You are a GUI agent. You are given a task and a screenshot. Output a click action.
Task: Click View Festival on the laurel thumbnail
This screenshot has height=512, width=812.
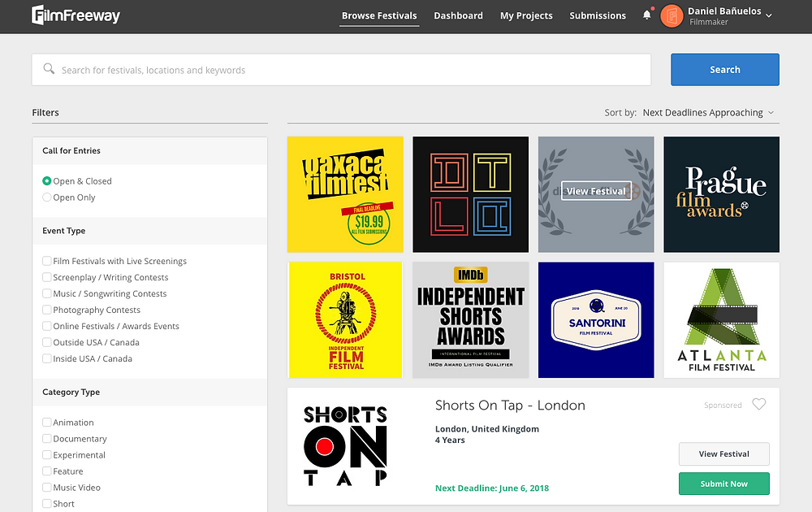[596, 191]
